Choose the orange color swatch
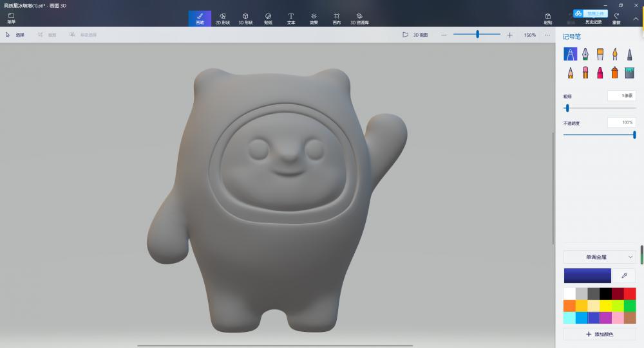This screenshot has width=644, height=348. (570, 306)
